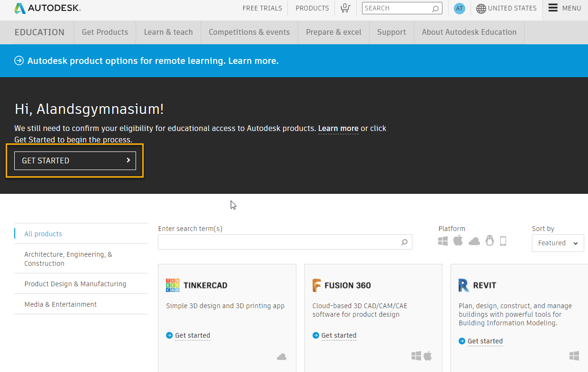Click the globe icon beside United States
The width and height of the screenshot is (588, 372).
pos(481,9)
